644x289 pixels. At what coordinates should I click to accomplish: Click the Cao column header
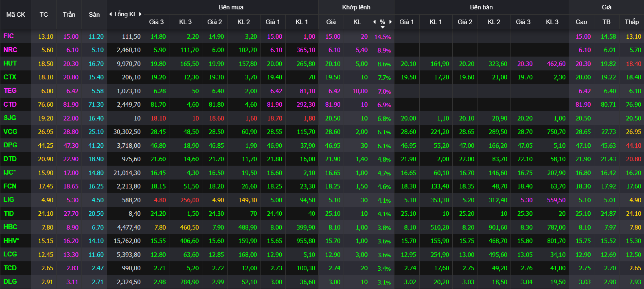(581, 22)
